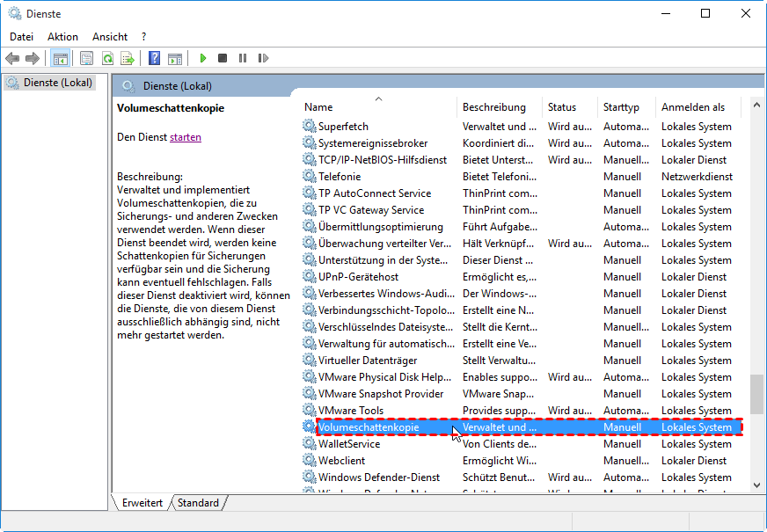Viewport: 767px width, 532px height.
Task: Select the Telefonie service row
Action: [x=522, y=176]
